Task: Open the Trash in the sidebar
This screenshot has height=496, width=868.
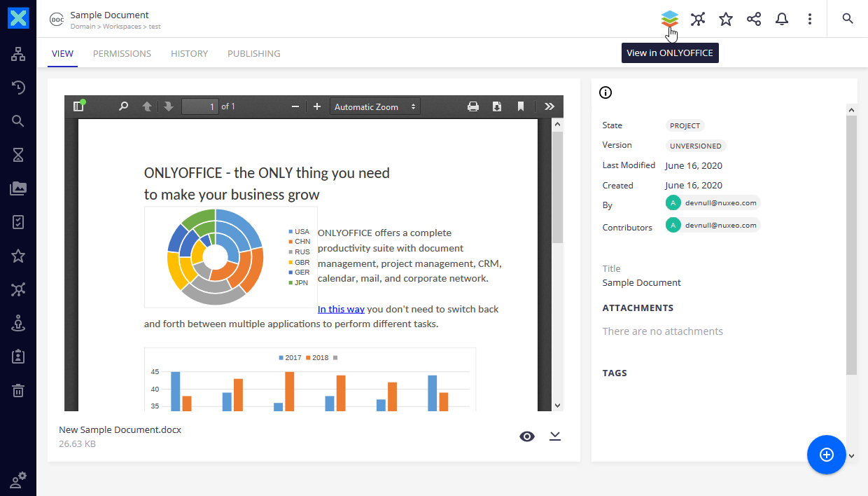Action: click(x=18, y=390)
